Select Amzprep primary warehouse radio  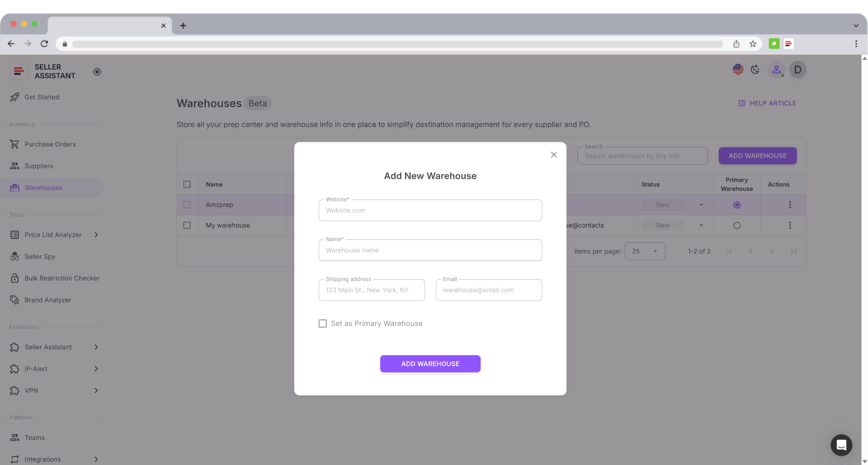pos(737,205)
